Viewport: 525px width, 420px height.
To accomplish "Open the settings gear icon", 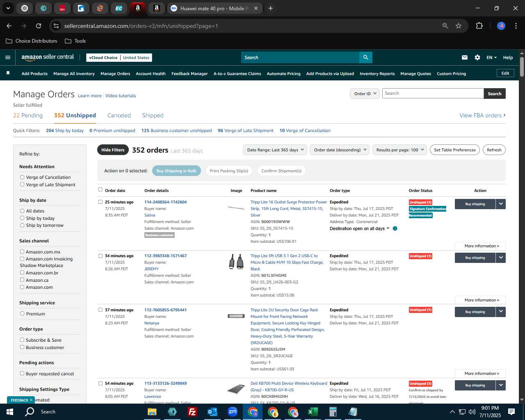I will (x=477, y=57).
